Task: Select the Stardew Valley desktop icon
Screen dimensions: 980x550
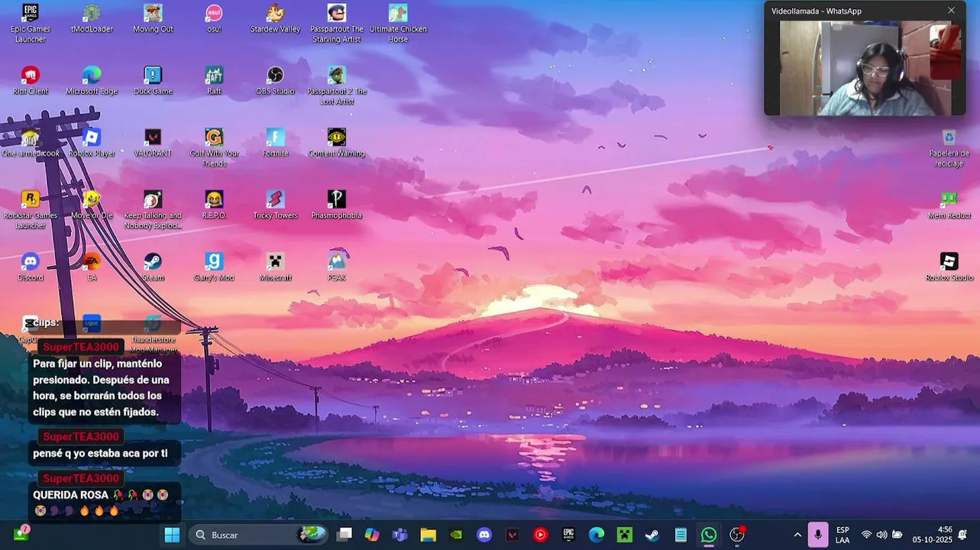Action: click(x=275, y=19)
